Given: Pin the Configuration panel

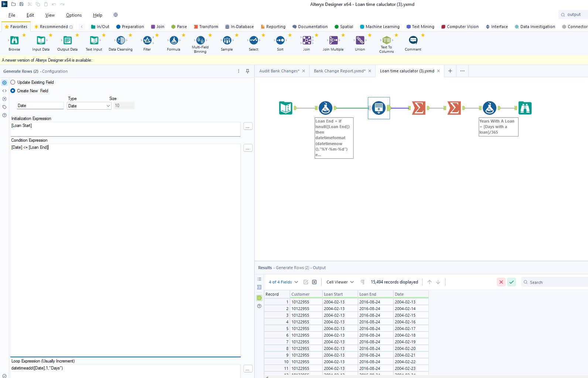Looking at the screenshot, I should click(x=247, y=71).
